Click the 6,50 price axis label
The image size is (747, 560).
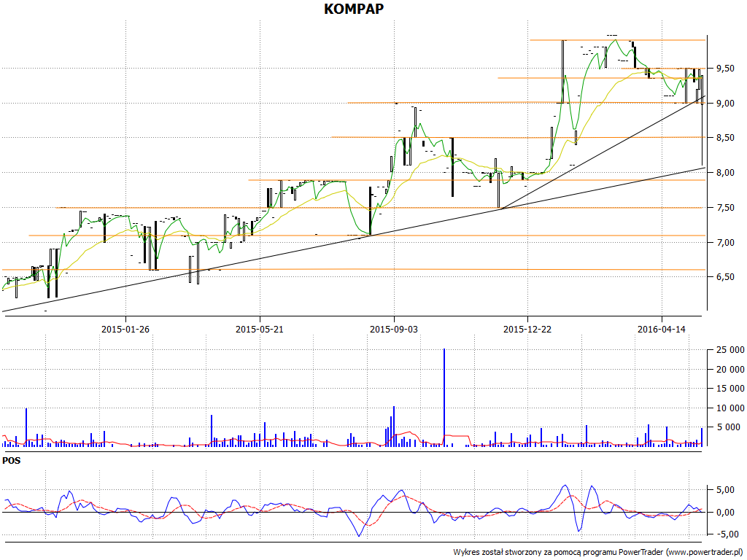724,277
